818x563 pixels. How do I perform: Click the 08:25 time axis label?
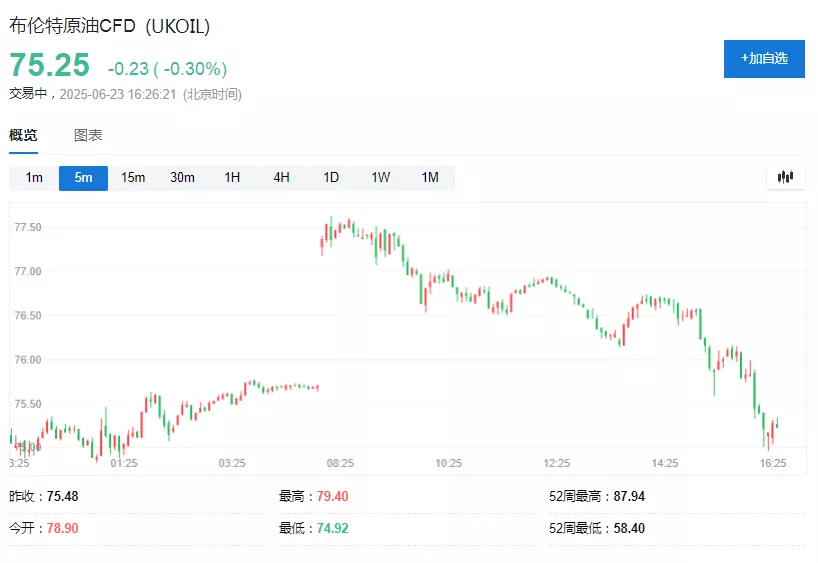(340, 464)
